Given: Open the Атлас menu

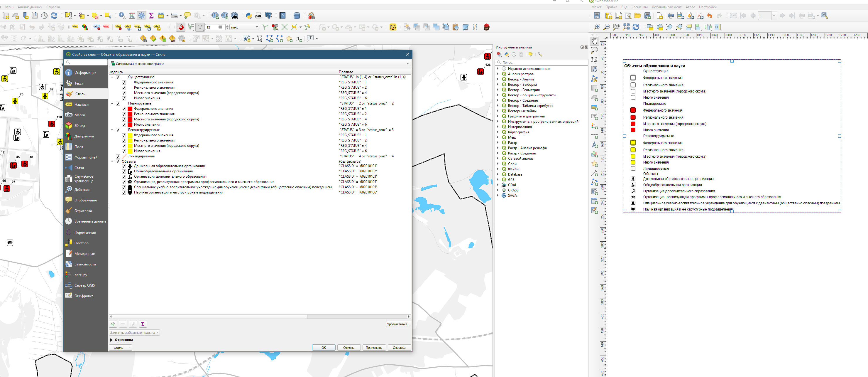Looking at the screenshot, I should pyautogui.click(x=690, y=7).
